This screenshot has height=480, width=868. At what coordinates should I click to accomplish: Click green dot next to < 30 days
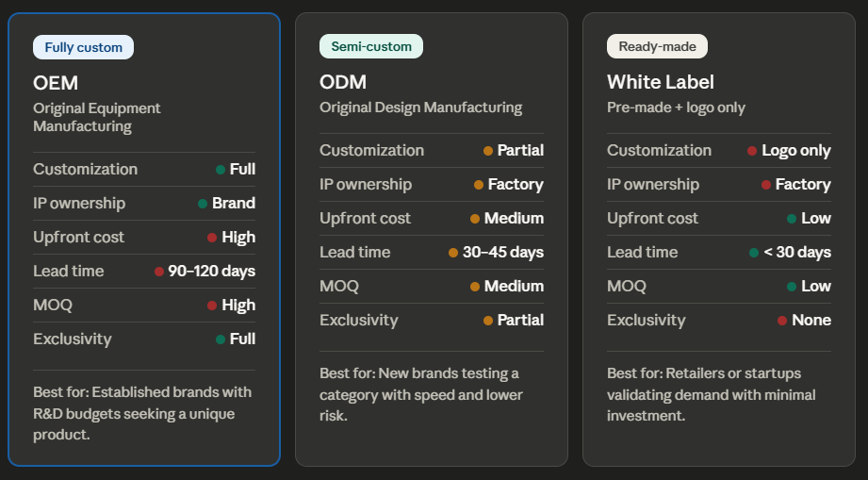pos(754,253)
